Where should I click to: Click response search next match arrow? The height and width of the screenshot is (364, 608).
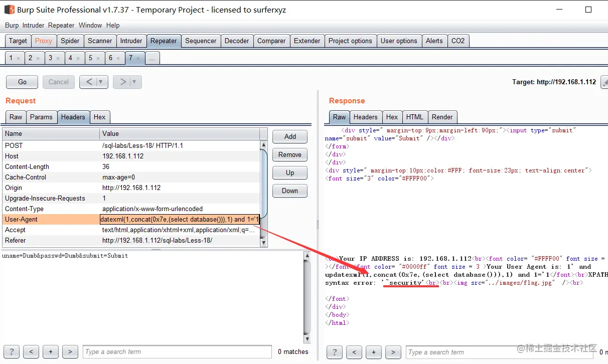coord(393,352)
